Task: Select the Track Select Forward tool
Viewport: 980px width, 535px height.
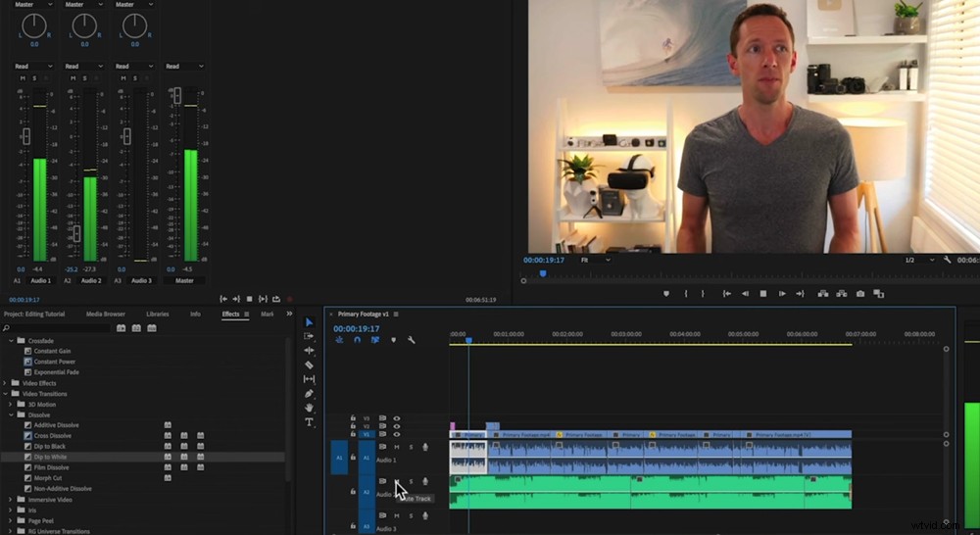Action: pyautogui.click(x=309, y=336)
